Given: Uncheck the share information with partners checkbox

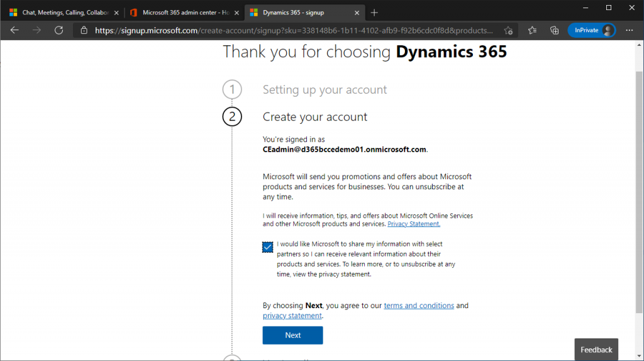Looking at the screenshot, I should pyautogui.click(x=267, y=247).
